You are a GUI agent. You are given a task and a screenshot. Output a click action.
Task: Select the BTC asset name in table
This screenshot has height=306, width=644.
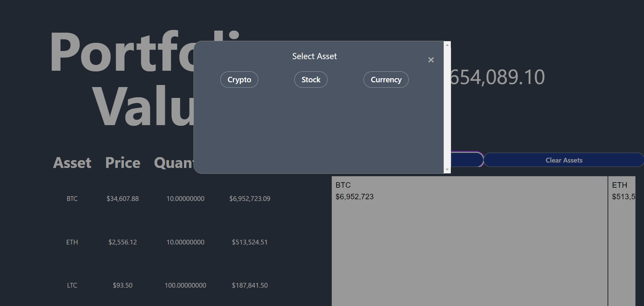(x=72, y=199)
